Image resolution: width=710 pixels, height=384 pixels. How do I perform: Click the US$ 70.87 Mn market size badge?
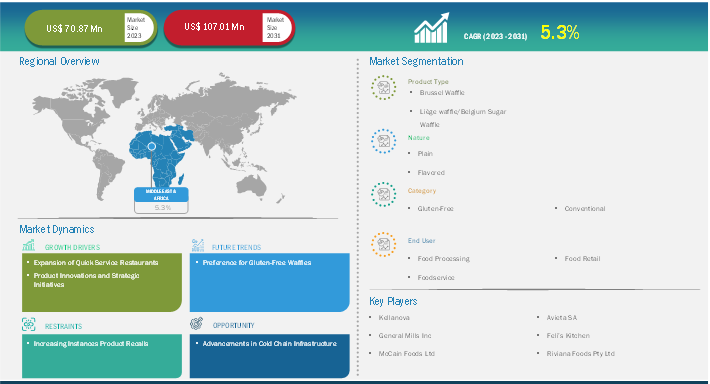tap(91, 28)
